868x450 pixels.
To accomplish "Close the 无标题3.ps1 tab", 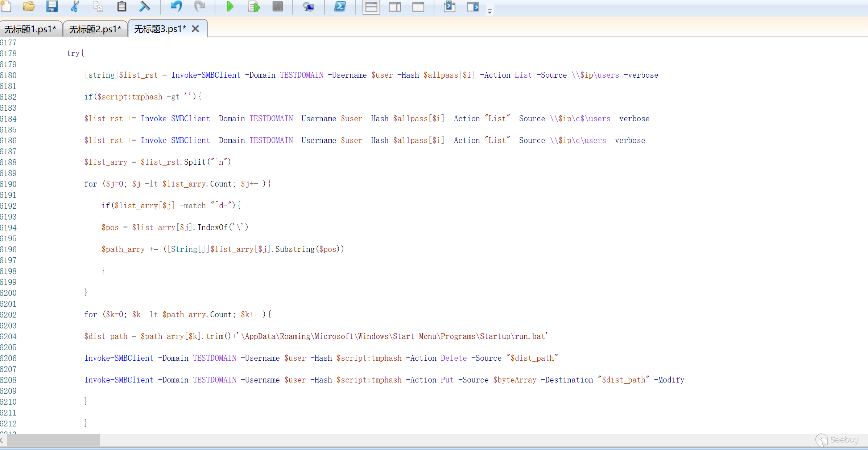I will [x=195, y=29].
